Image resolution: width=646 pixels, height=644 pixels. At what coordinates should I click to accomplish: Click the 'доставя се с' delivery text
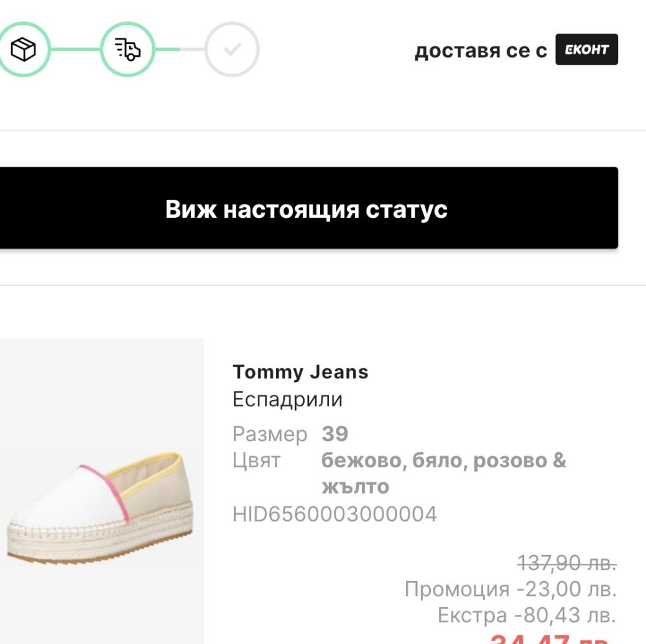pos(481,50)
